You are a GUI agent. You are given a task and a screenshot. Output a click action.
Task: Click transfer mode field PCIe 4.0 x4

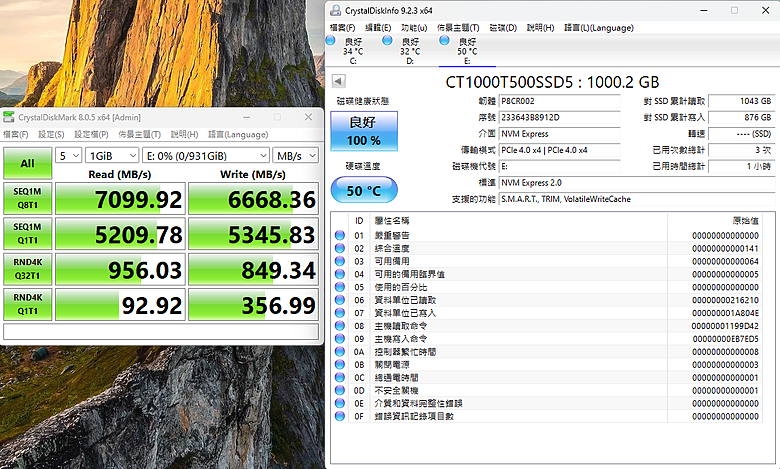point(560,150)
